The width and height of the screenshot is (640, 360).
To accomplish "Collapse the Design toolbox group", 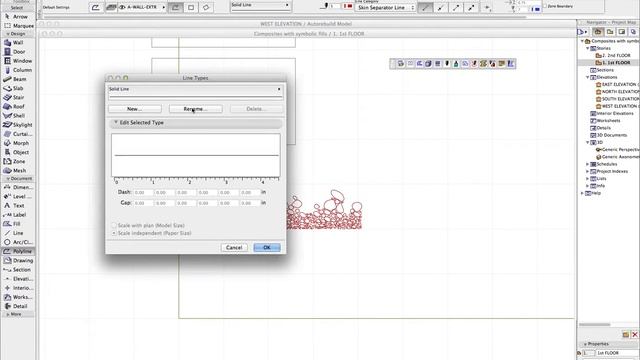I will [x=8, y=34].
